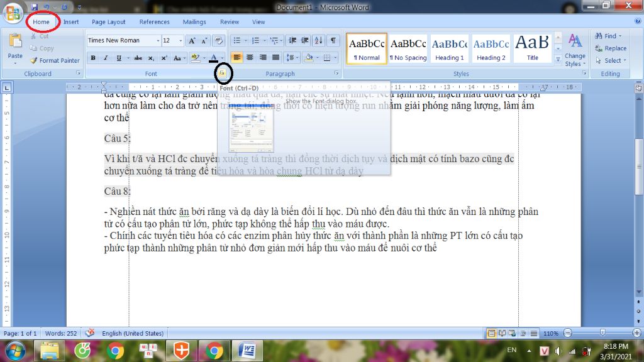This screenshot has width=644, height=362.
Task: Click the Shrink Font icon
Action: click(x=204, y=41)
